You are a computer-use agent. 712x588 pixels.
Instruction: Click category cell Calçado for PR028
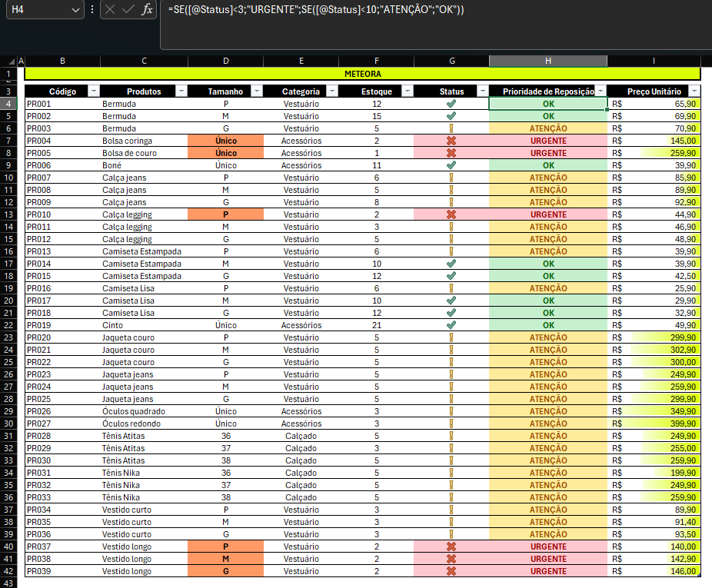pos(301,436)
